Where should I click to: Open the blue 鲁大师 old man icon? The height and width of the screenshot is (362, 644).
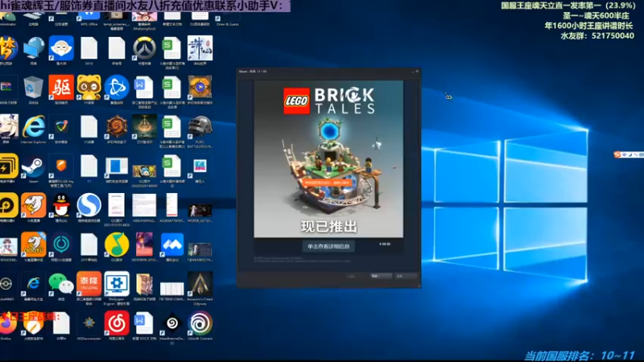tap(61, 48)
